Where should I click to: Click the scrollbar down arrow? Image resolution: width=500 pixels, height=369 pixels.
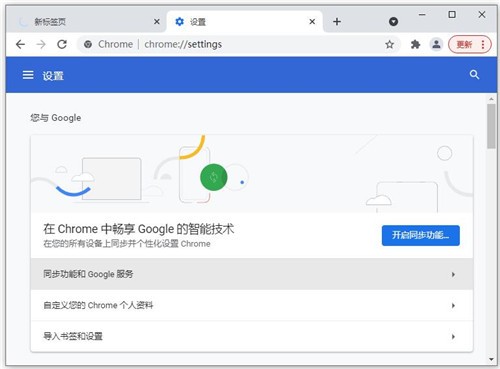[491, 359]
